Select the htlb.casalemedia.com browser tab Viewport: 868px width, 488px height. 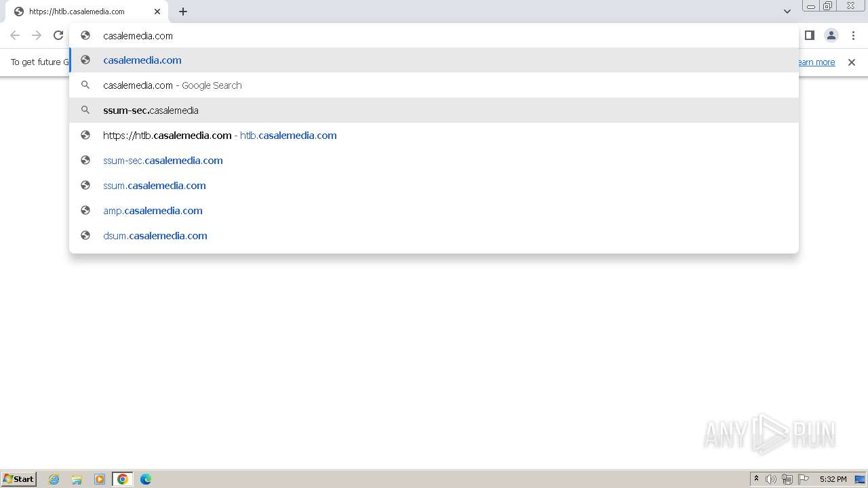(86, 12)
